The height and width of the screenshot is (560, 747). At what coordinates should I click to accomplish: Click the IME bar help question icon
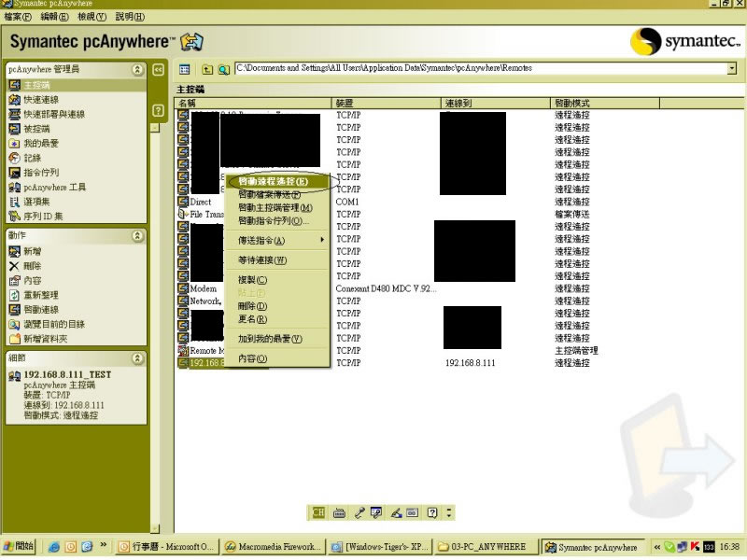tap(432, 512)
